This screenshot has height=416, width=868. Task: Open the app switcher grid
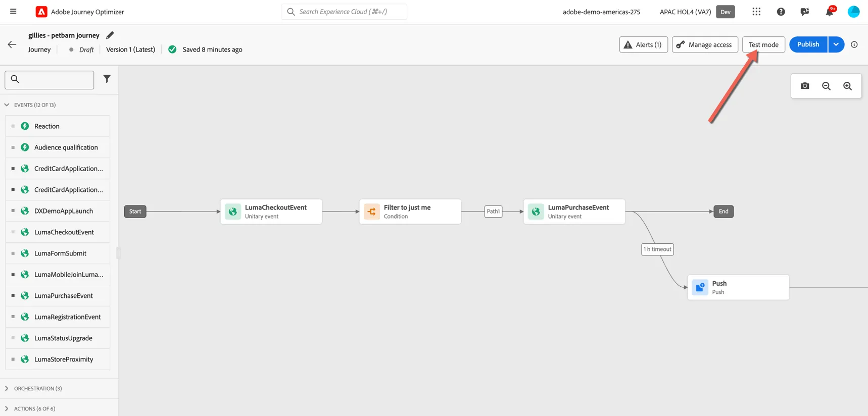pyautogui.click(x=756, y=12)
